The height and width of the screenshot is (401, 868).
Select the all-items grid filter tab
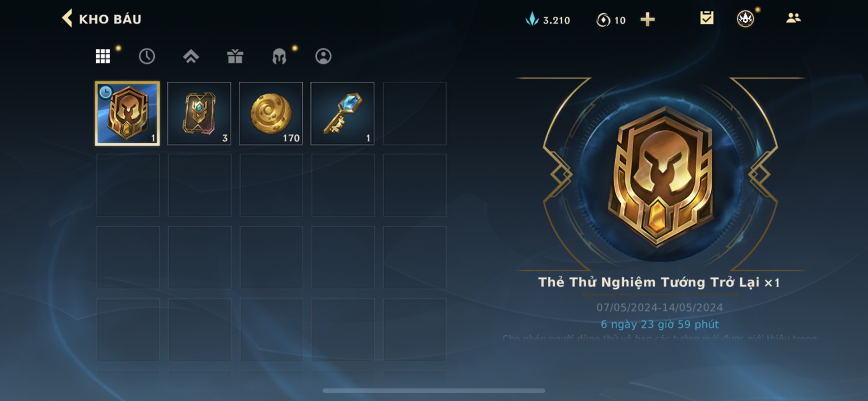click(103, 56)
